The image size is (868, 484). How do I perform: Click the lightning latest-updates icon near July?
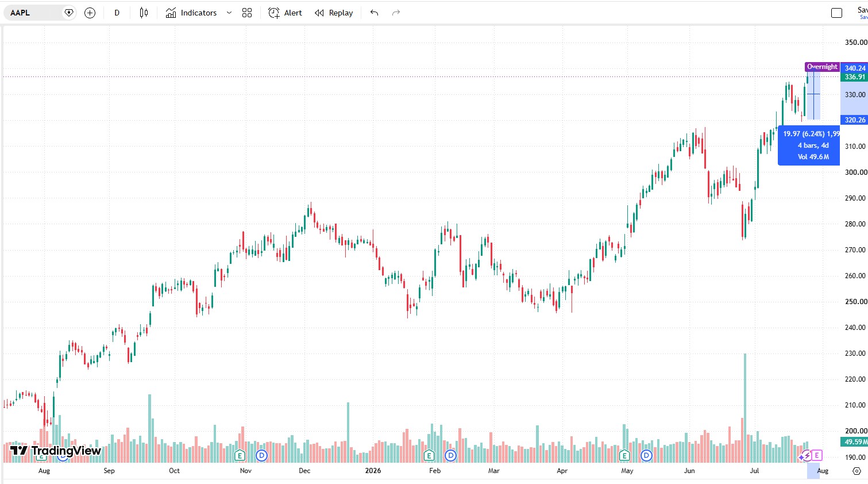[x=806, y=456]
